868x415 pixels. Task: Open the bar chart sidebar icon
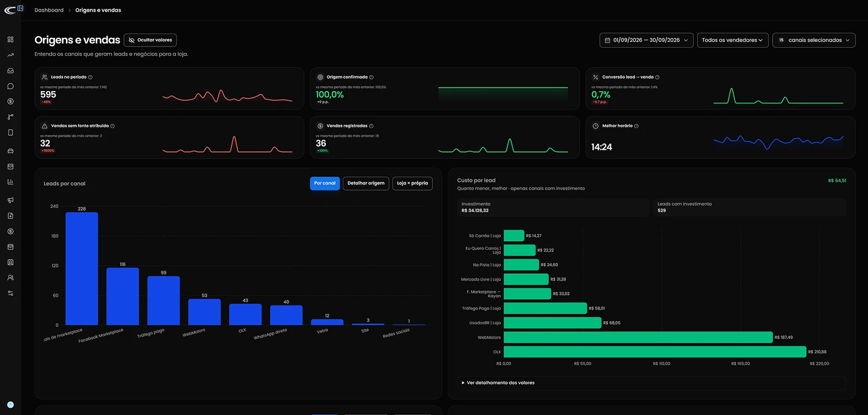[x=10, y=182]
